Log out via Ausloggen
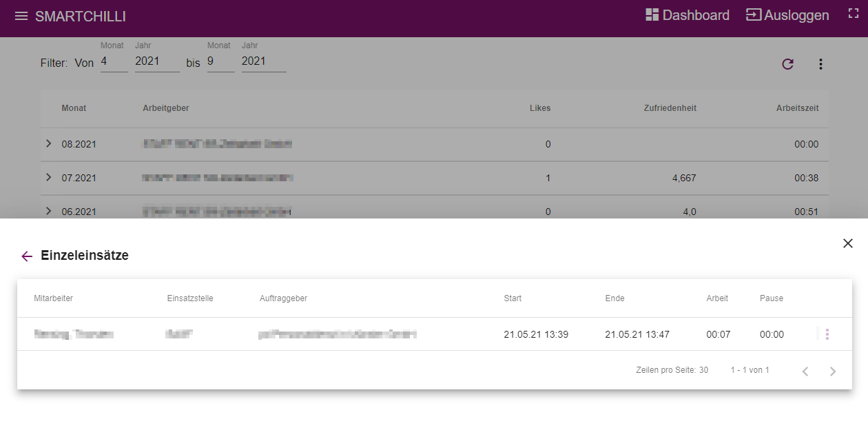This screenshot has height=428, width=868. (x=787, y=15)
